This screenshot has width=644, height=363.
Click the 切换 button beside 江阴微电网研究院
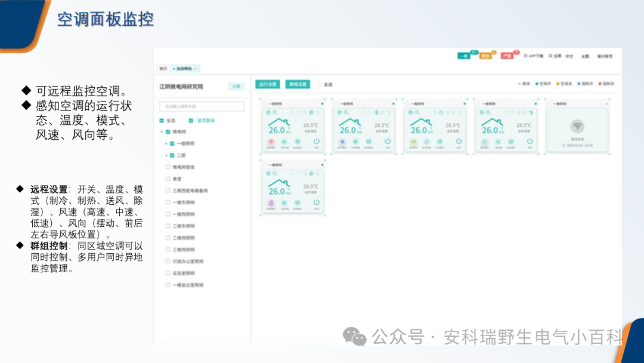coord(236,87)
